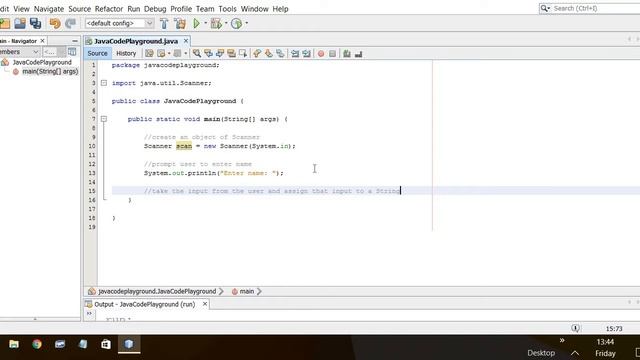Viewport: 640px width, 360px height.
Task: Open the Help menu
Action: [x=280, y=9]
